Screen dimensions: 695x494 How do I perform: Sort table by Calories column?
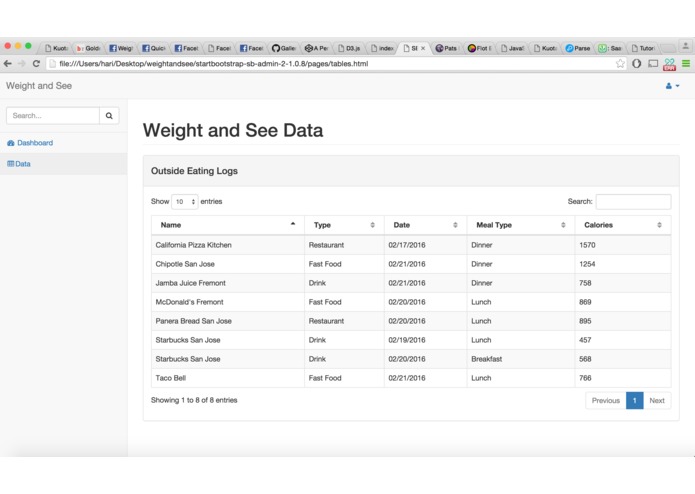click(623, 225)
